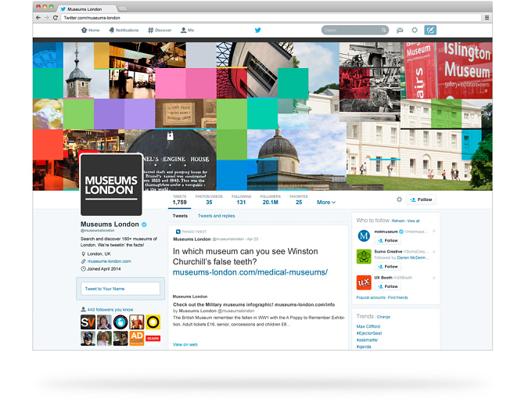Open the AD Club follower avatar

pos(137,339)
